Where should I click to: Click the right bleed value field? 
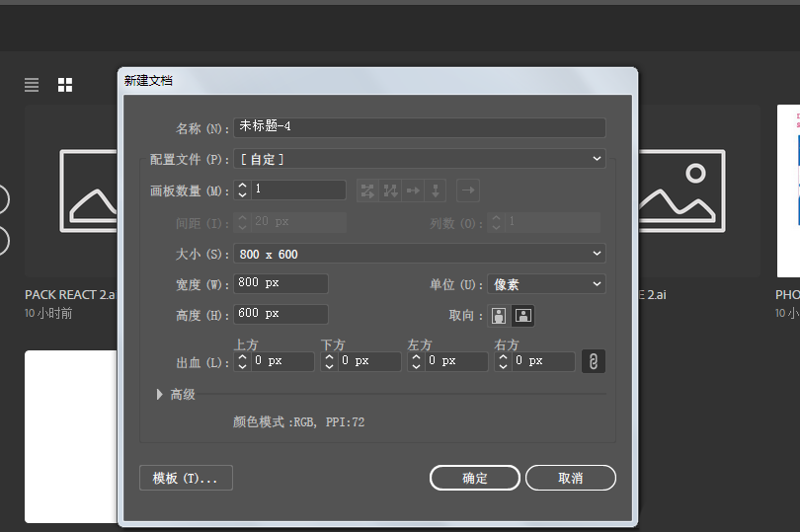coord(542,361)
